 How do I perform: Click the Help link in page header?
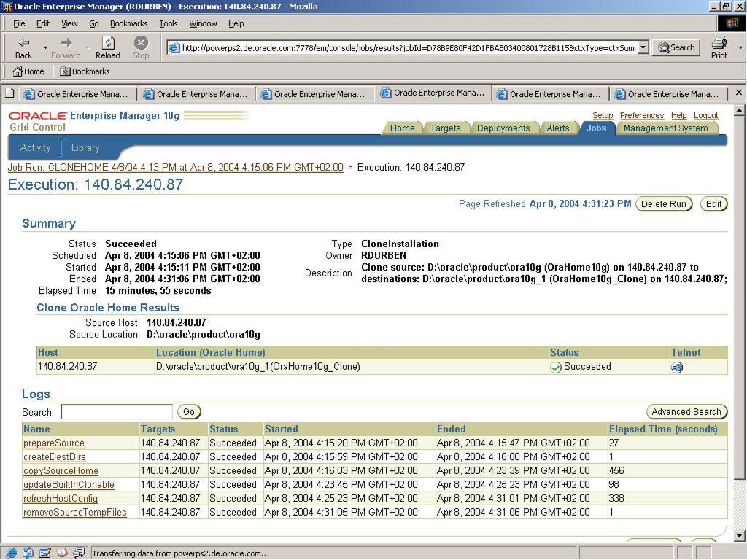[x=679, y=115]
